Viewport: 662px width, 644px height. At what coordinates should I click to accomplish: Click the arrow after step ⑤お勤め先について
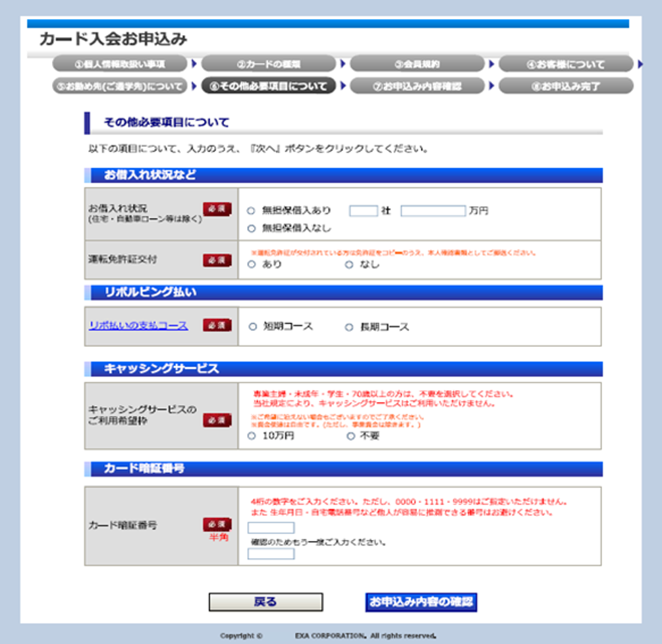194,86
